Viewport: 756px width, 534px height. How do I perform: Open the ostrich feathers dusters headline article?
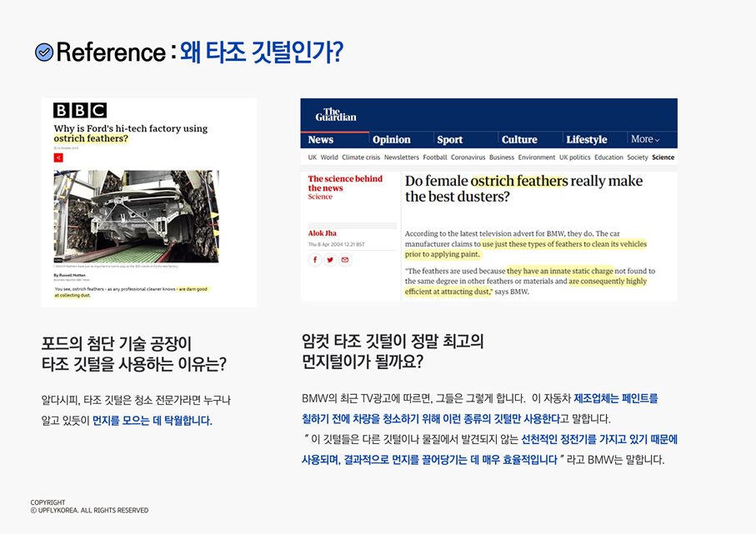coord(523,188)
